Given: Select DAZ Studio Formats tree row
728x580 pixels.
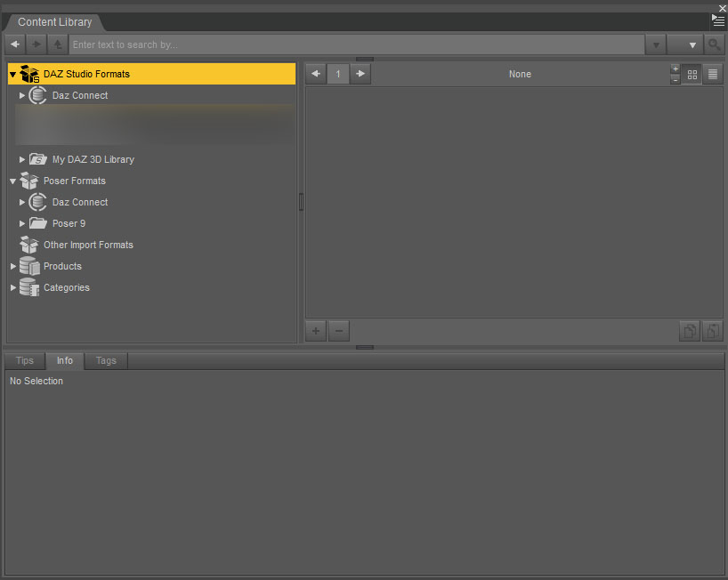Looking at the screenshot, I should 152,74.
